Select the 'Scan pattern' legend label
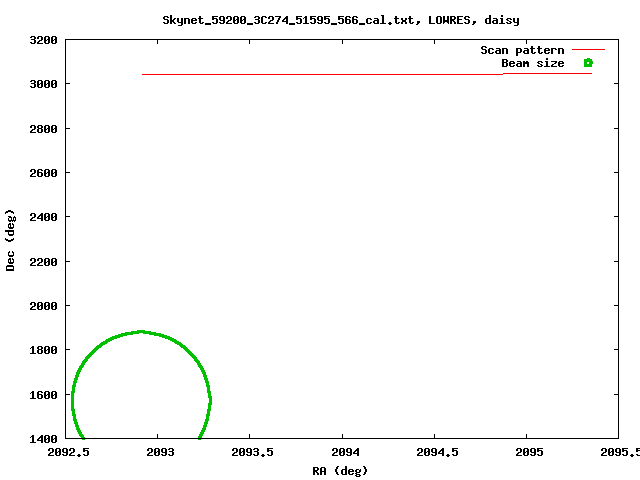Image resolution: width=640 pixels, height=480 pixels. [x=522, y=50]
